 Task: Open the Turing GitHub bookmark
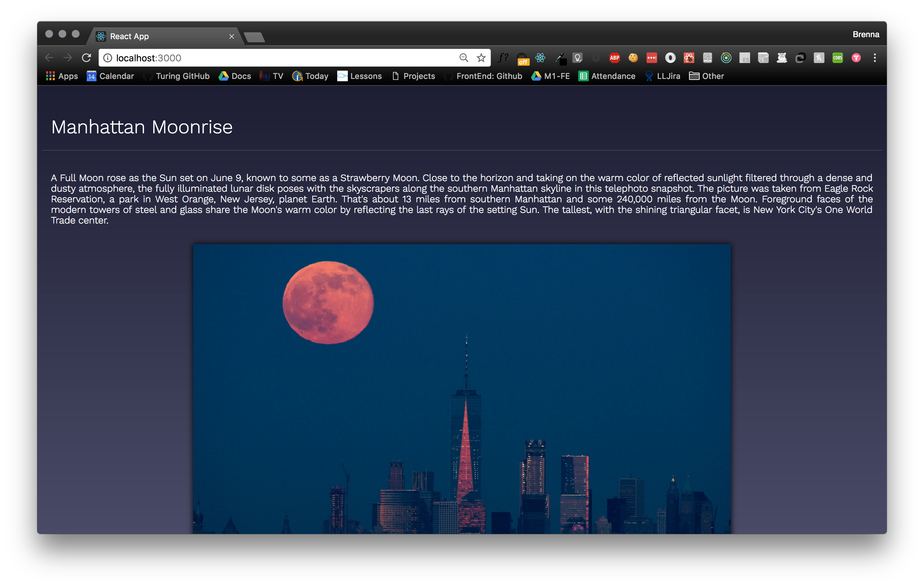[177, 76]
